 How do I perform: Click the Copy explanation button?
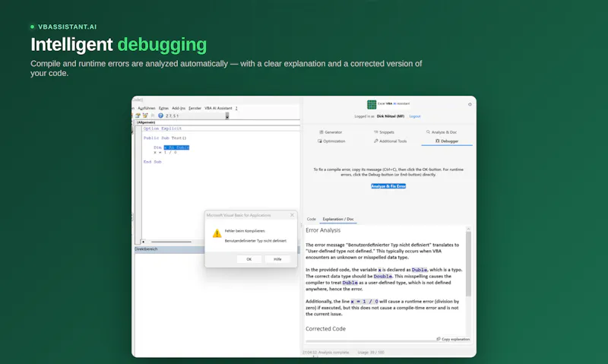point(453,339)
